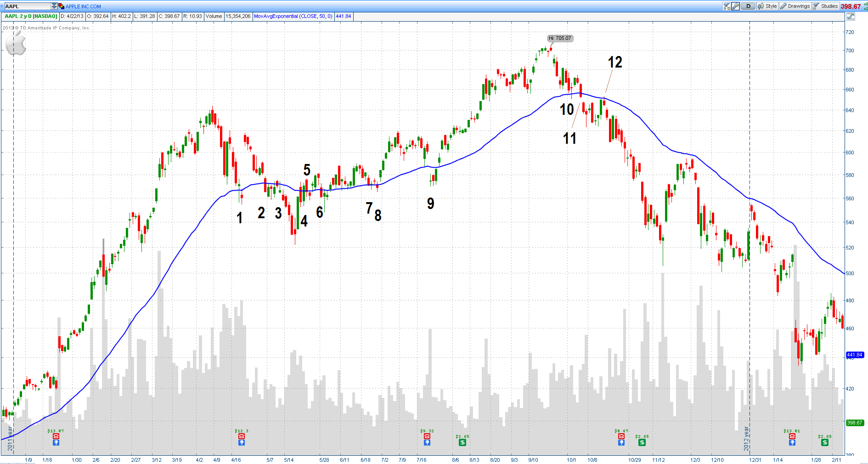Click the $13.87 earnings phone icon
Image resolution: width=868 pixels, height=464 pixels.
pos(56,436)
